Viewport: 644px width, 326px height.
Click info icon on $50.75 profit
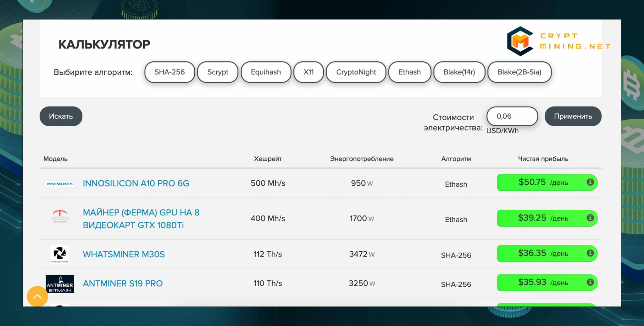point(590,182)
